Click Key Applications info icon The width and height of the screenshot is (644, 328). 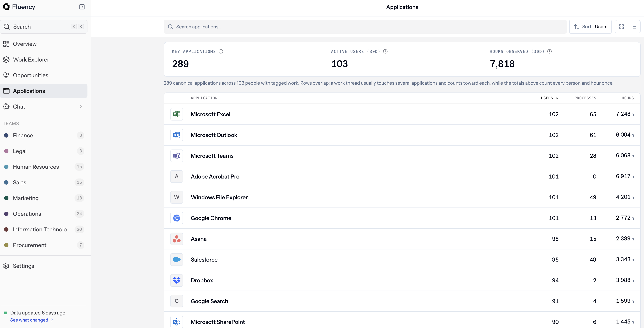click(x=221, y=52)
